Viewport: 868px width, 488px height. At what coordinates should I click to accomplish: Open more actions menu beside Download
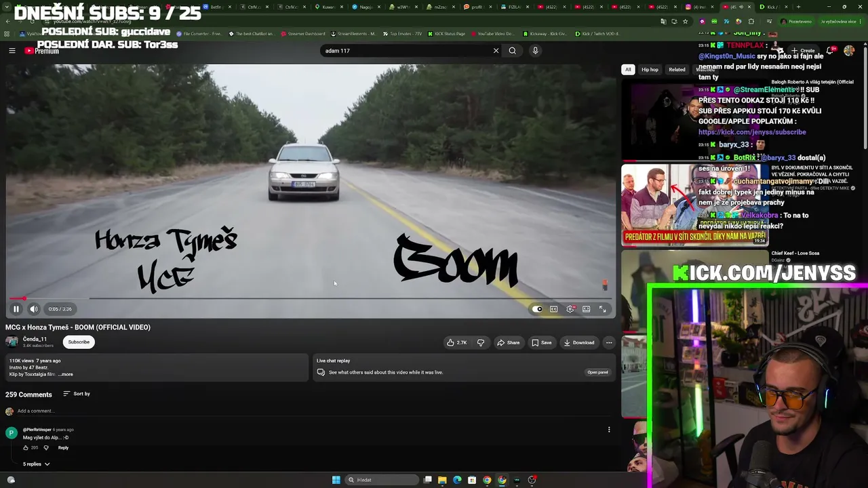point(609,343)
